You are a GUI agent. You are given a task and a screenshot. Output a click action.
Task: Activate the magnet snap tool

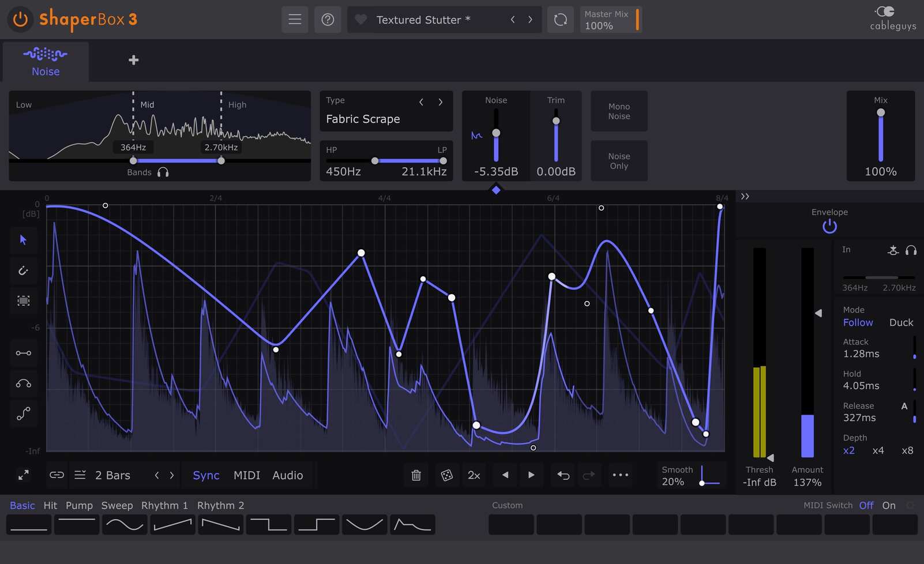pos(24,270)
